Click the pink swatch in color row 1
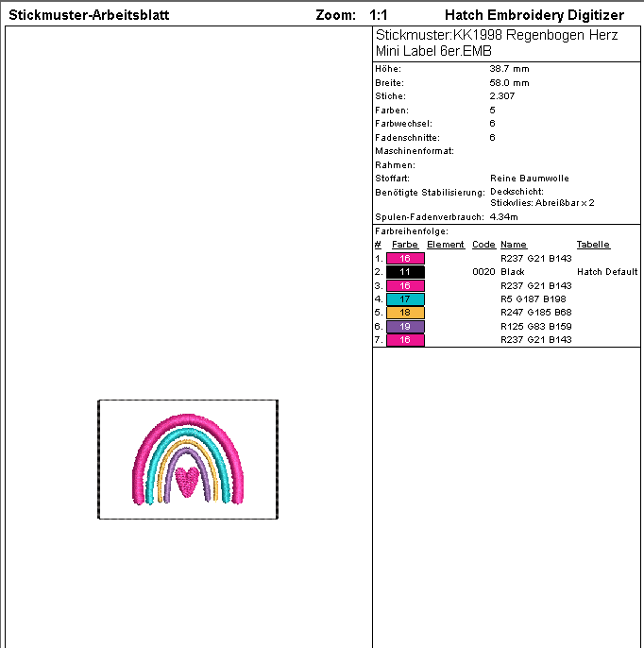This screenshot has width=644, height=648. click(x=405, y=258)
